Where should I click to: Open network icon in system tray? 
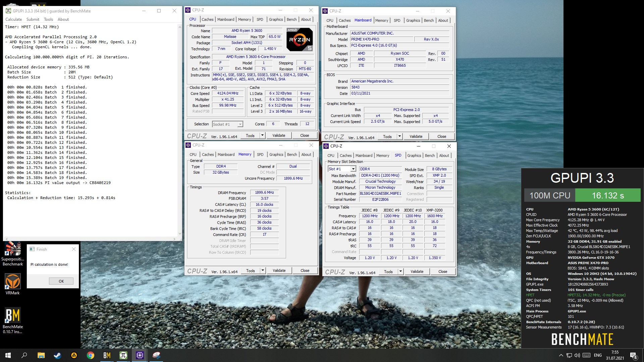(x=569, y=355)
